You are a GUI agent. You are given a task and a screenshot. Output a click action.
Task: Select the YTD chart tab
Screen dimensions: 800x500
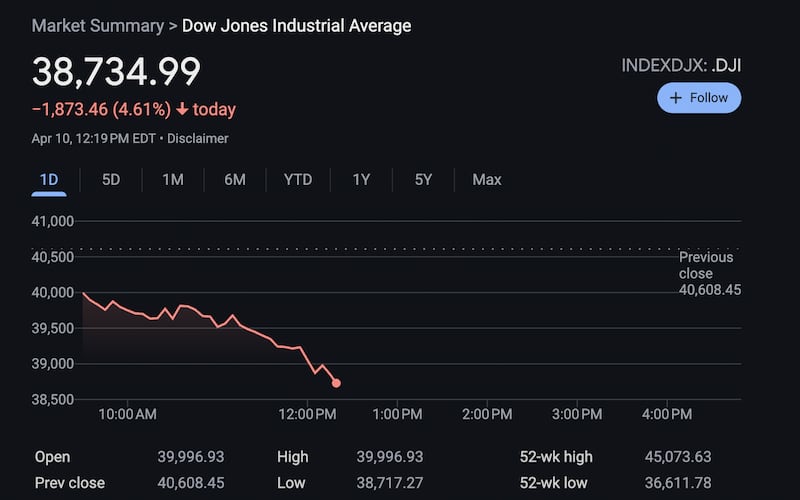point(298,180)
